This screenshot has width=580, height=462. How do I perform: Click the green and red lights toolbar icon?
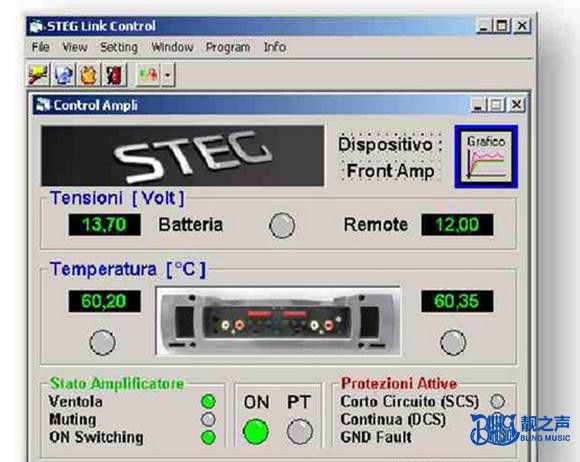pyautogui.click(x=148, y=75)
